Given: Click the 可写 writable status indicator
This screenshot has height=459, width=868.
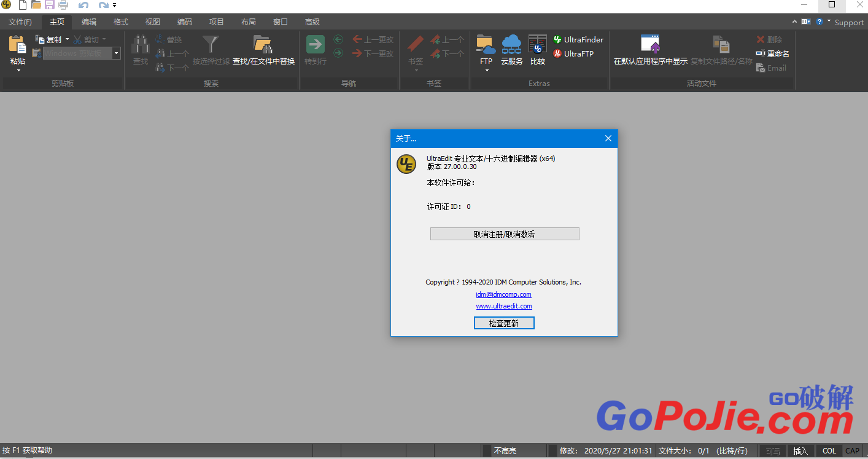Looking at the screenshot, I should [772, 451].
